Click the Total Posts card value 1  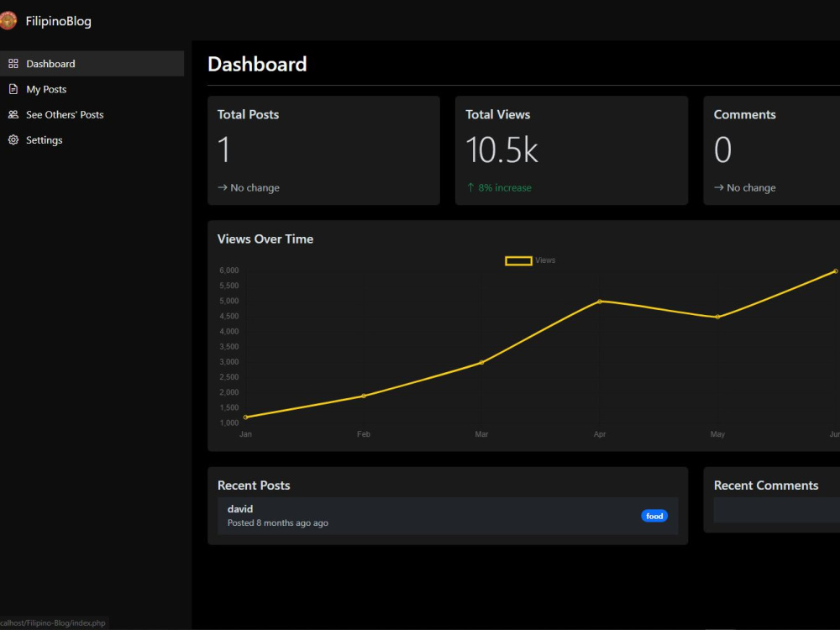(x=224, y=150)
